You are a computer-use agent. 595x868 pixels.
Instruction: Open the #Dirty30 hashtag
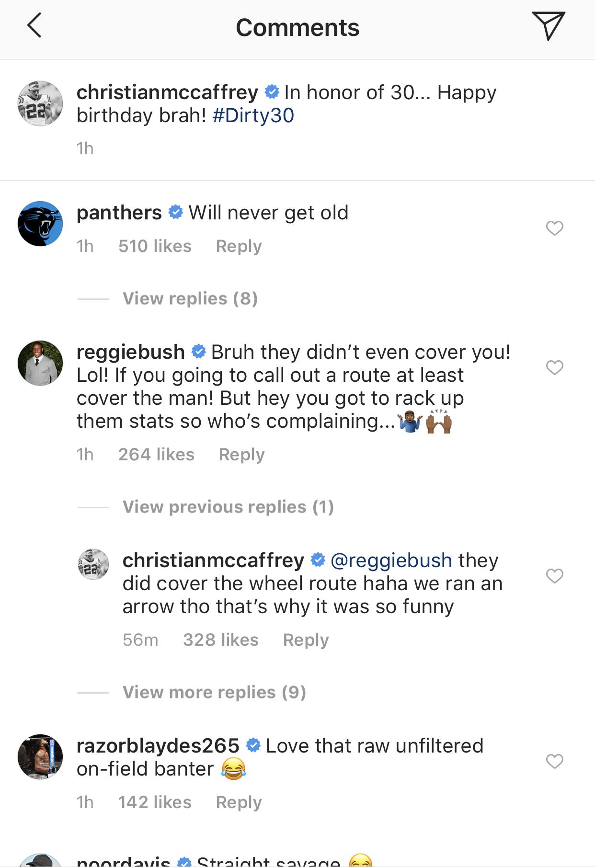[x=253, y=115]
